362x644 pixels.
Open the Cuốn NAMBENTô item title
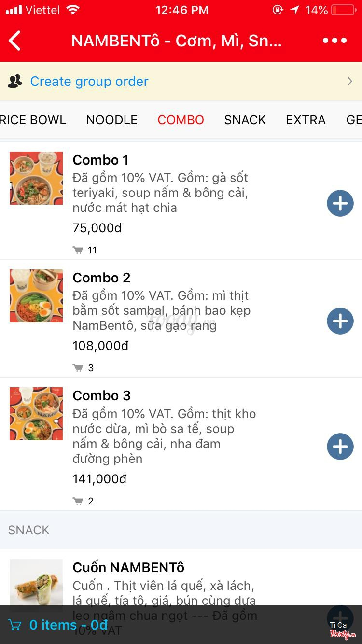click(x=128, y=567)
